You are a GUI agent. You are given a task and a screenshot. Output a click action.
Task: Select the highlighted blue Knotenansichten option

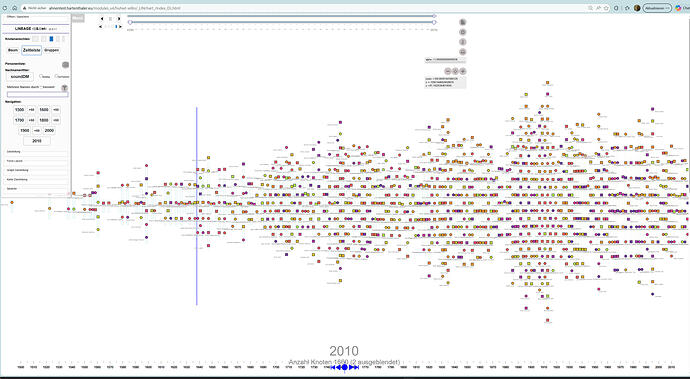pyautogui.click(x=51, y=39)
